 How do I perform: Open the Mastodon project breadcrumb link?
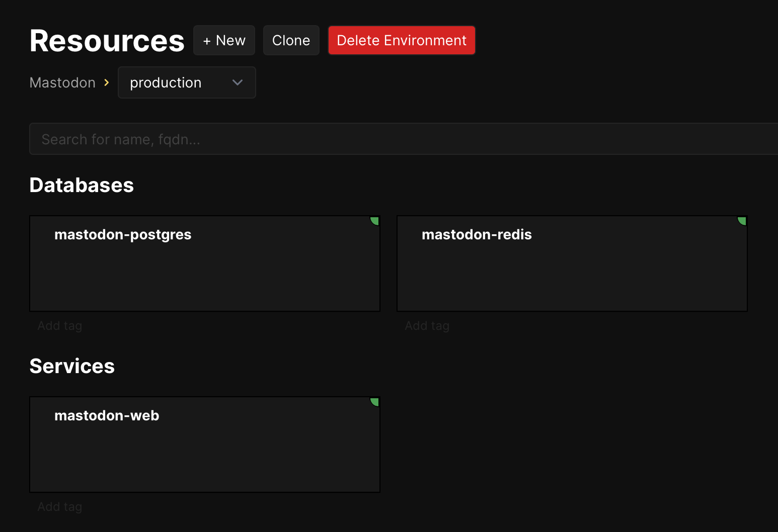click(x=62, y=82)
